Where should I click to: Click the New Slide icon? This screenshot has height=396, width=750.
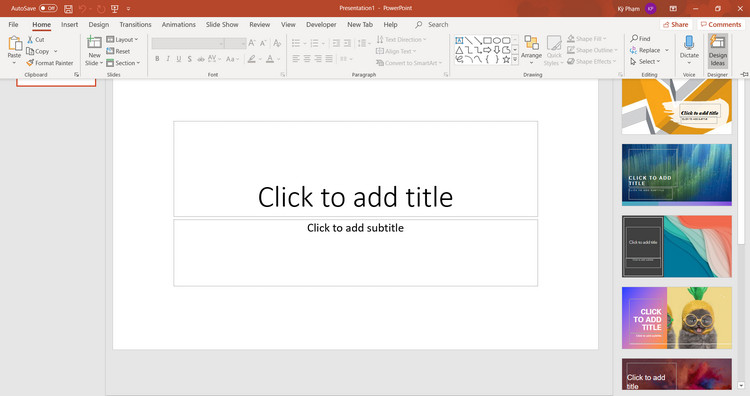click(x=94, y=43)
